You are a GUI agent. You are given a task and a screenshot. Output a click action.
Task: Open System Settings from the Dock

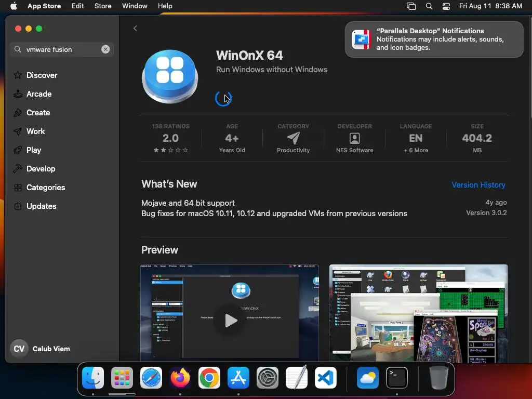coord(268,377)
